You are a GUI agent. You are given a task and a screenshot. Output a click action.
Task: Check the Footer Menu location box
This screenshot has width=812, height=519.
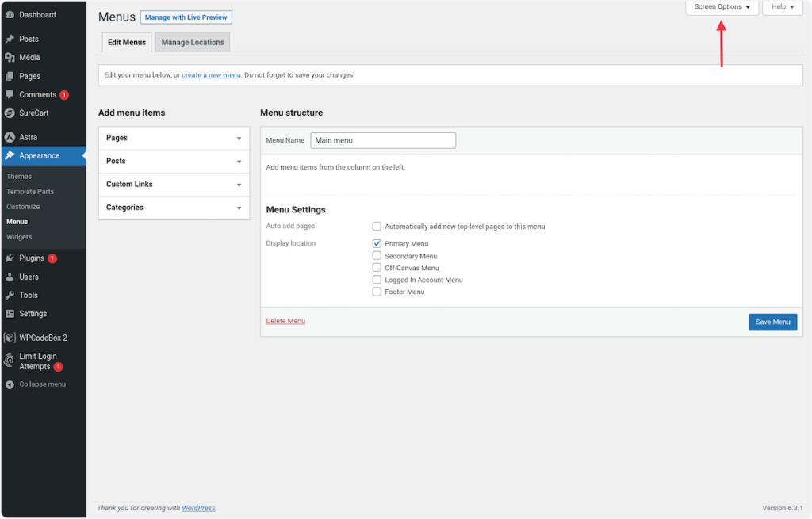click(x=377, y=292)
